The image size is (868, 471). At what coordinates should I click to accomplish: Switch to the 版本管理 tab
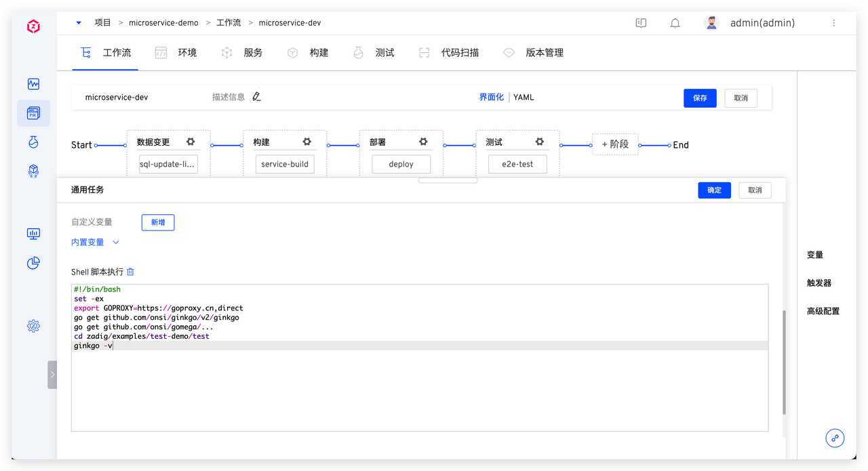click(x=533, y=52)
